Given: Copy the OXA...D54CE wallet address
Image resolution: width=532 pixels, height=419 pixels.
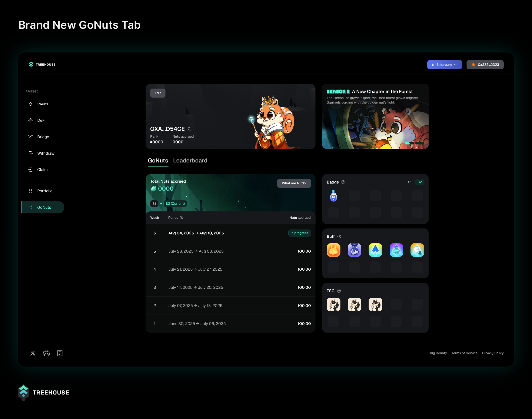Looking at the screenshot, I should point(190,129).
